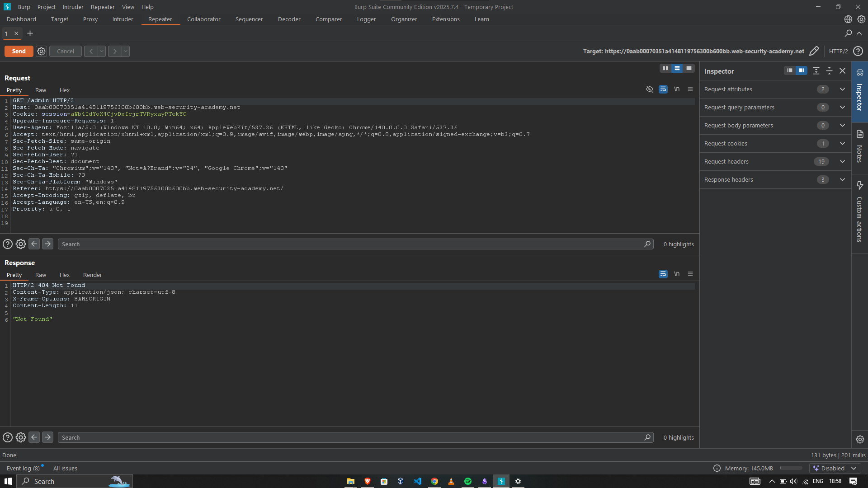Open the Decoder tab
Image resolution: width=868 pixels, height=488 pixels.
pos(289,19)
